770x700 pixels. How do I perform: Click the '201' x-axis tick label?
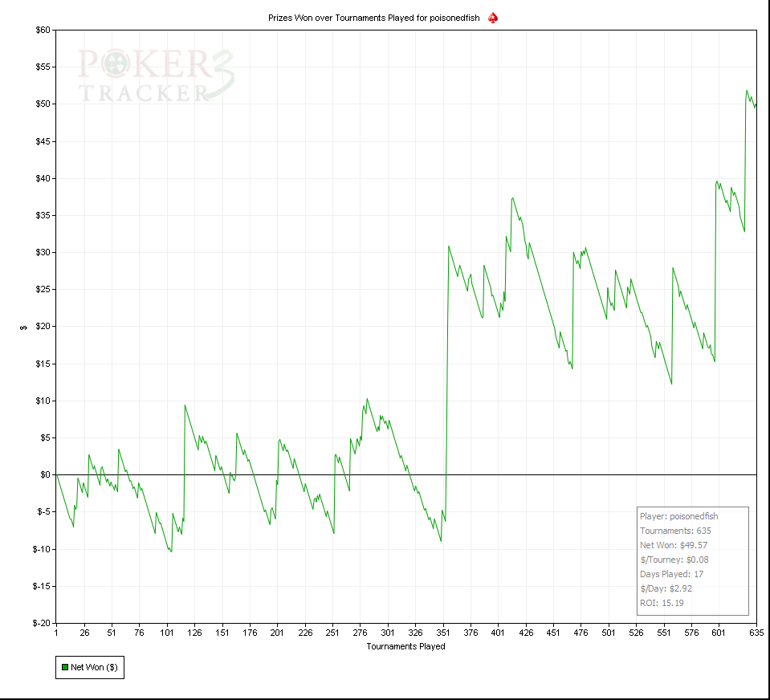coord(277,633)
